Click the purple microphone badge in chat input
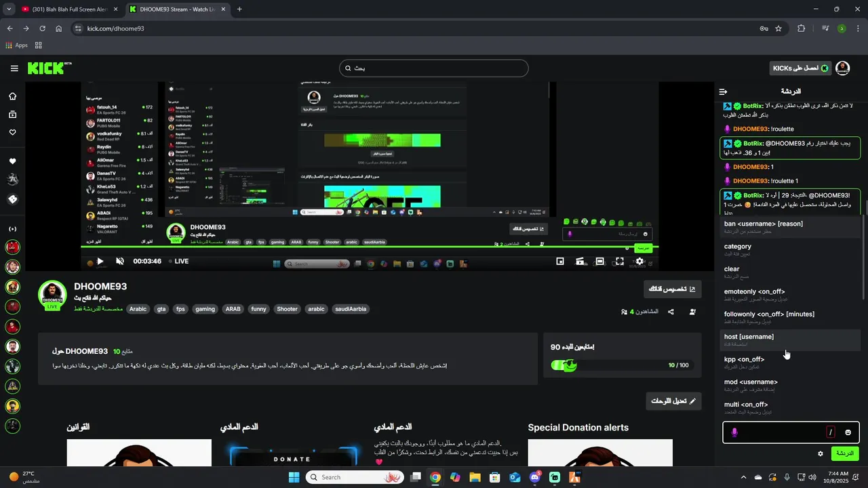 tap(734, 432)
